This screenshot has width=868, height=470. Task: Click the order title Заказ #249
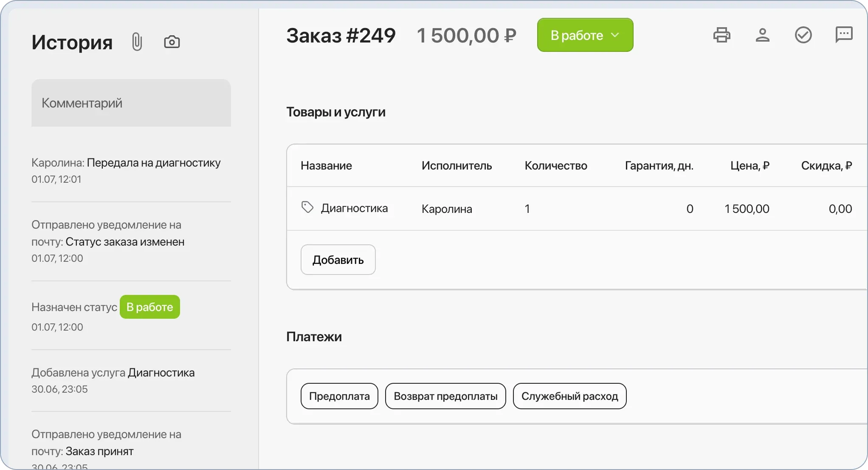341,35
